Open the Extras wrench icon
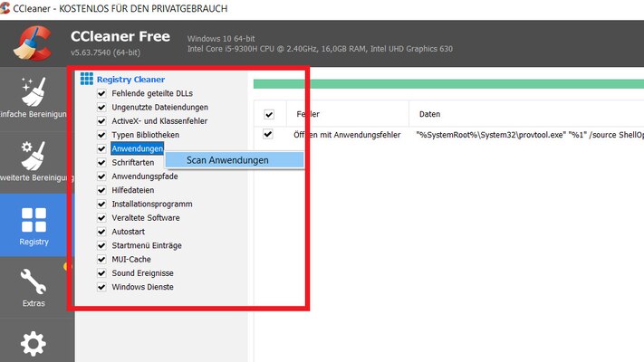 [33, 282]
